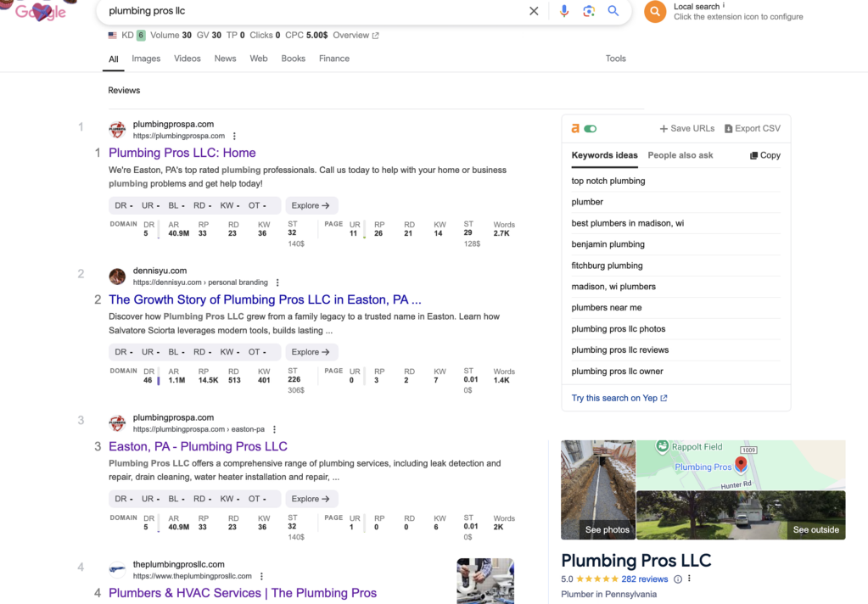Click Explore button under dennisyu.com result

pos(311,352)
